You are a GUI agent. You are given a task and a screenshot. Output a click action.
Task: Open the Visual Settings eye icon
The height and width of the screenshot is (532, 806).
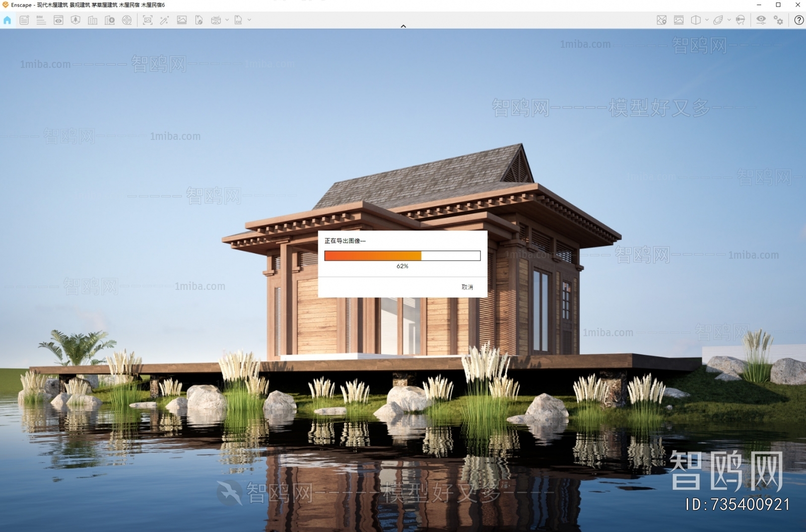click(x=761, y=20)
